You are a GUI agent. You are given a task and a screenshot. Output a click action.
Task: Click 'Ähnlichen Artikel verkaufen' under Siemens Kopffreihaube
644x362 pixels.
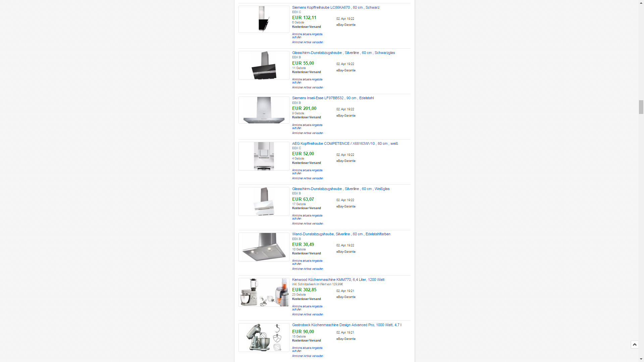click(x=308, y=42)
